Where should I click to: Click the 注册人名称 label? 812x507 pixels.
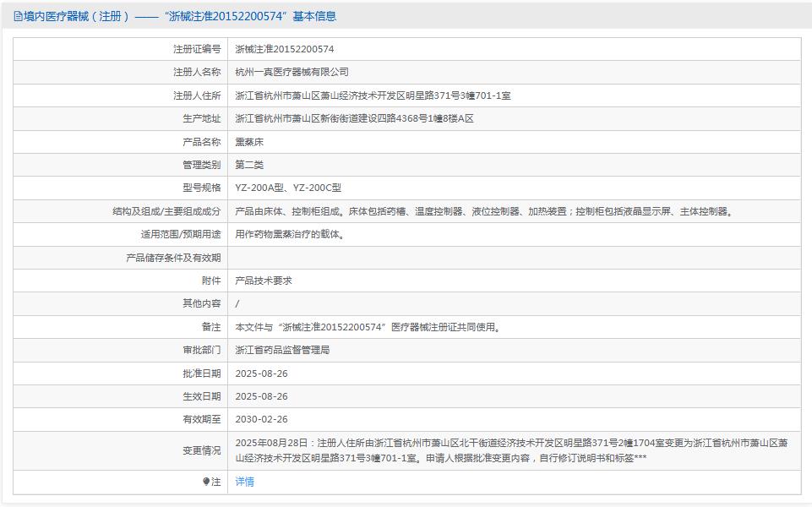coord(197,72)
